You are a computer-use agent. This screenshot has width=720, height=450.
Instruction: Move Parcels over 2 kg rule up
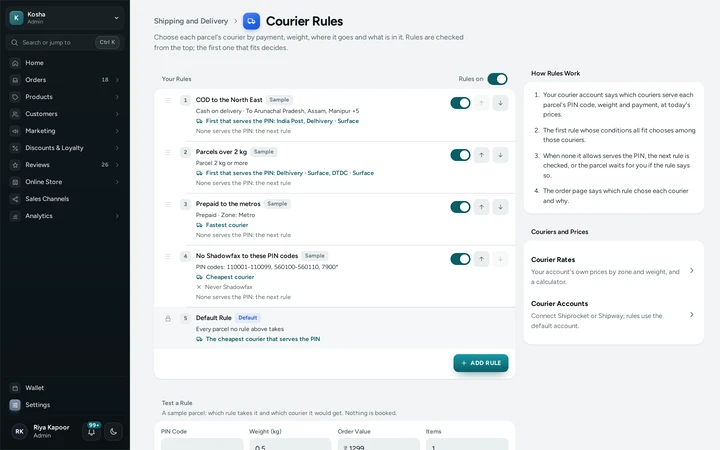coord(481,155)
